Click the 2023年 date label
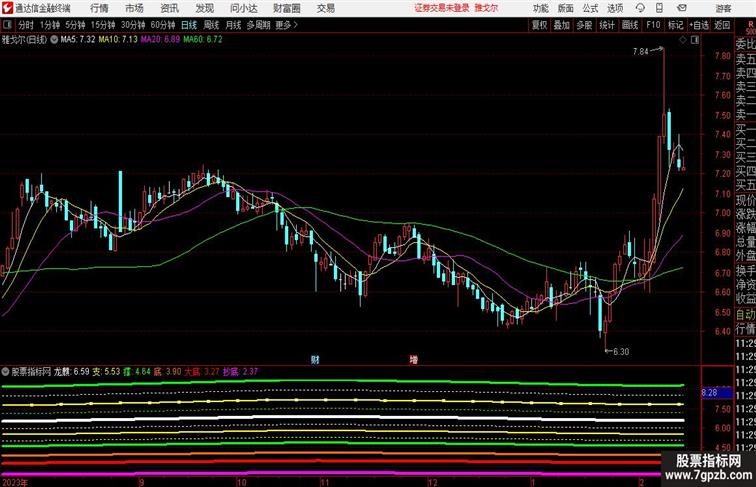756x487 pixels. coord(14,482)
